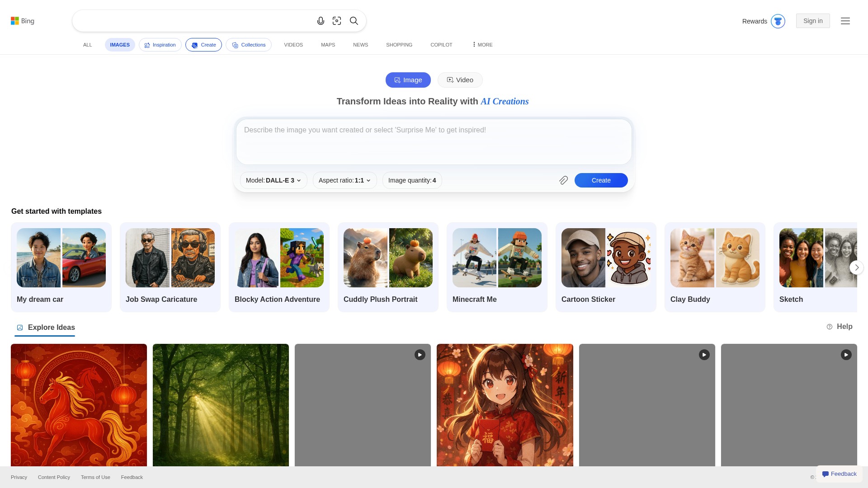This screenshot has height=488, width=868.
Task: Open the Inspiration tab
Action: 160,45
